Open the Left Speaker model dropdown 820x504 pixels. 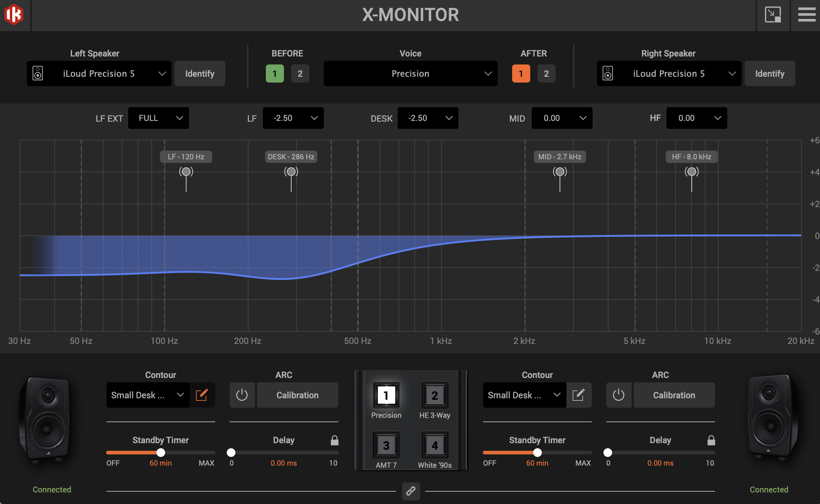[x=99, y=73]
